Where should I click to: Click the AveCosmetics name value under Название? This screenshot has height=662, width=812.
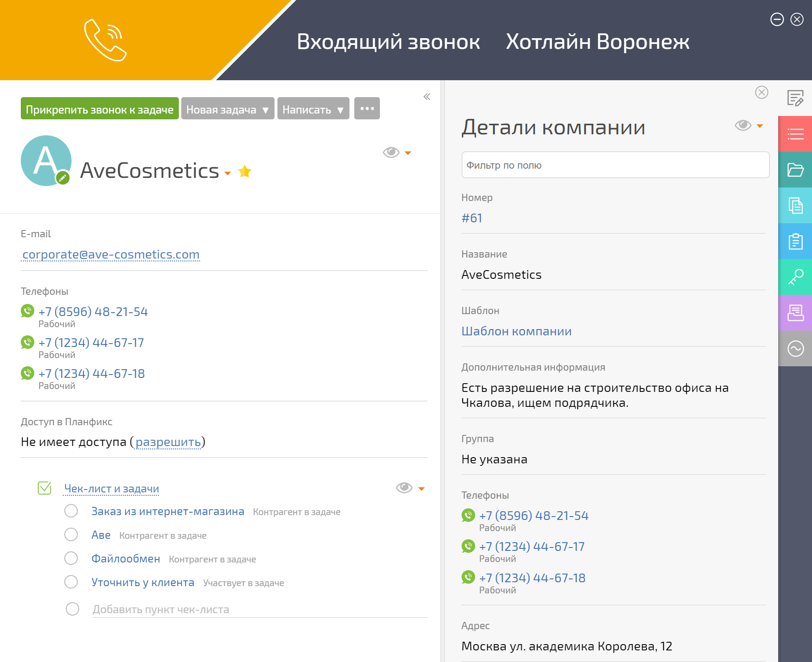tap(501, 274)
